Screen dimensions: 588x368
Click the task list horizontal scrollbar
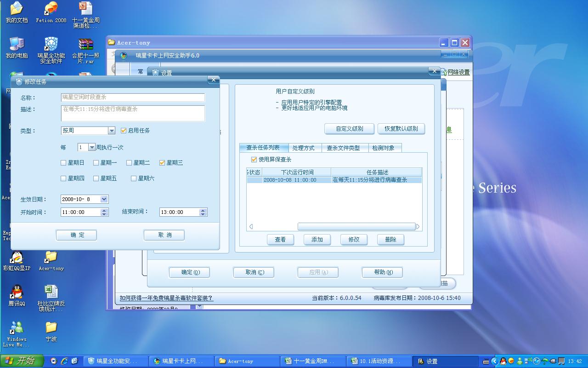356,226
